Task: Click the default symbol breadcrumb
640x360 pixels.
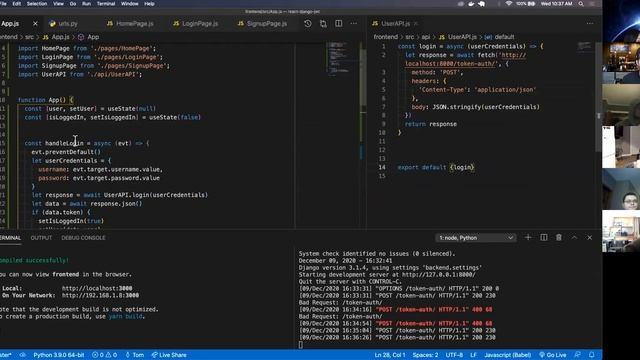Action: click(500, 37)
